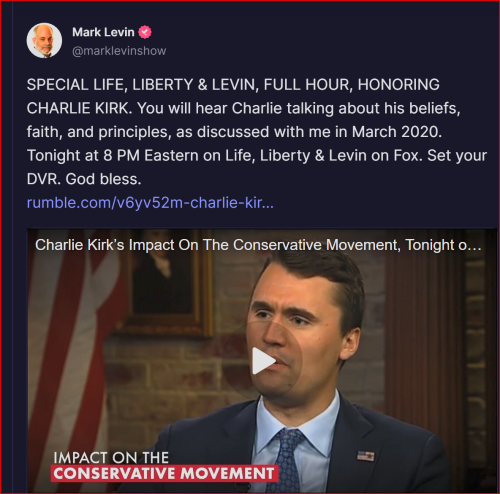Click the blue patterned tie in the video
The width and height of the screenshot is (500, 494).
pos(287,460)
